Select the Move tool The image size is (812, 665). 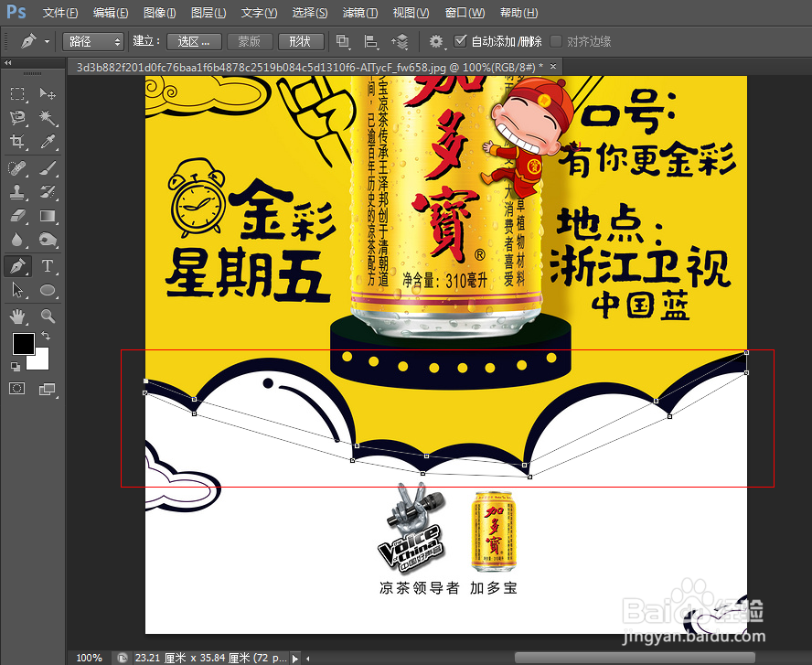coord(48,93)
